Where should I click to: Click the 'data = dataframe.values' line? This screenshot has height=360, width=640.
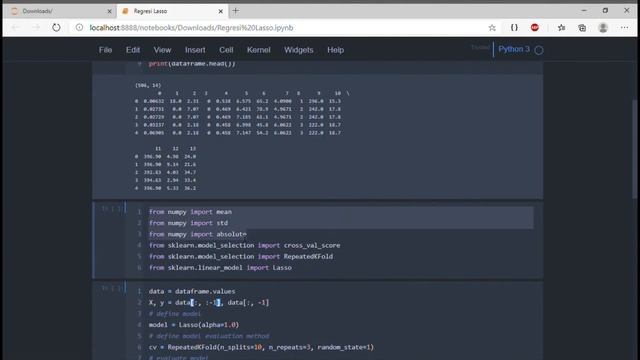click(x=192, y=291)
